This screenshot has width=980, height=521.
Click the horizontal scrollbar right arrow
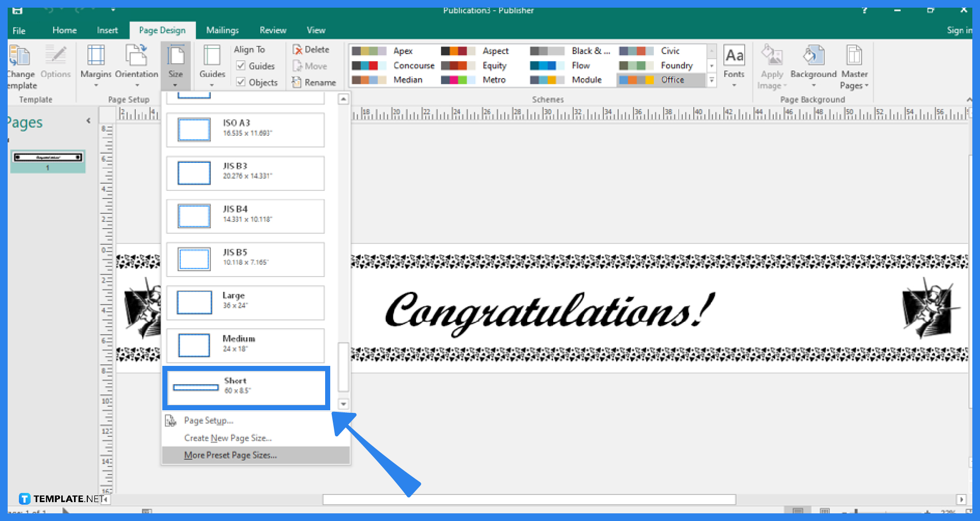(961, 500)
